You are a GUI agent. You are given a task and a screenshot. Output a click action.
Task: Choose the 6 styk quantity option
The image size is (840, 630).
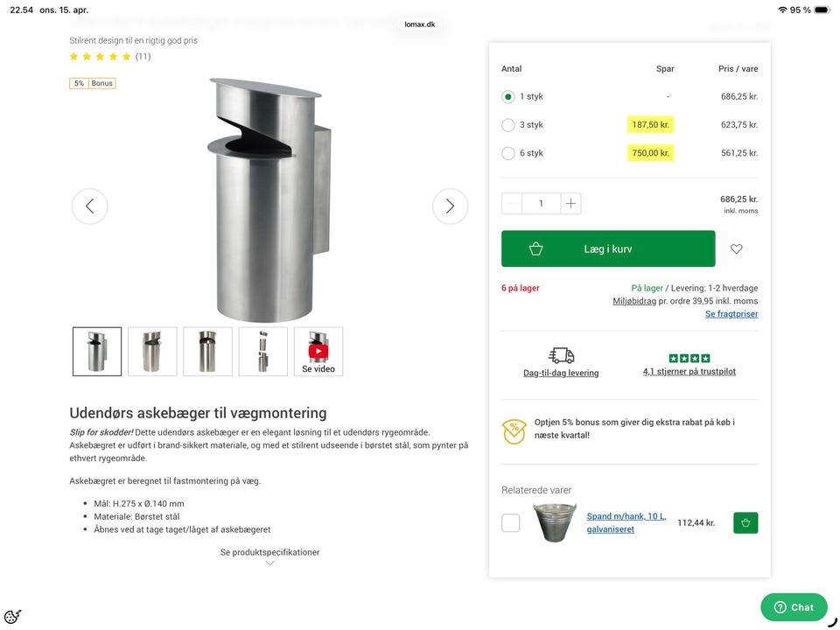pyautogui.click(x=508, y=153)
